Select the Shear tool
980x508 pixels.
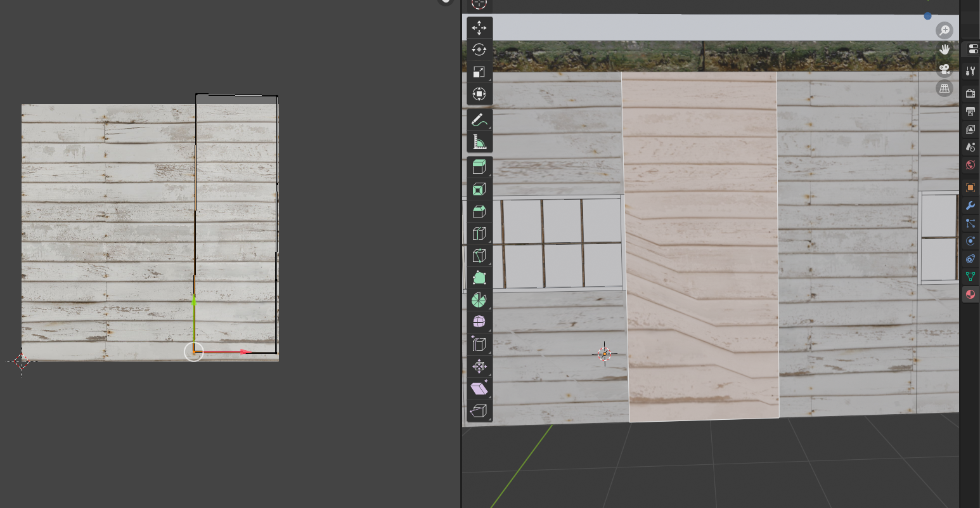click(479, 388)
